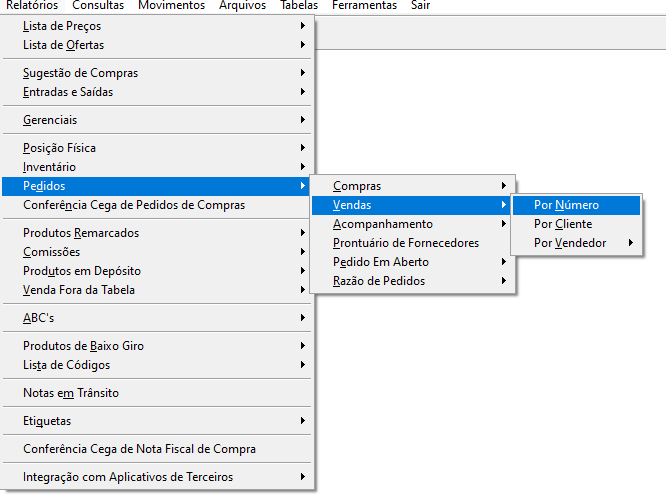Image resolution: width=666 pixels, height=502 pixels.
Task: Open the Etiquetas submenu
Action: click(x=157, y=421)
